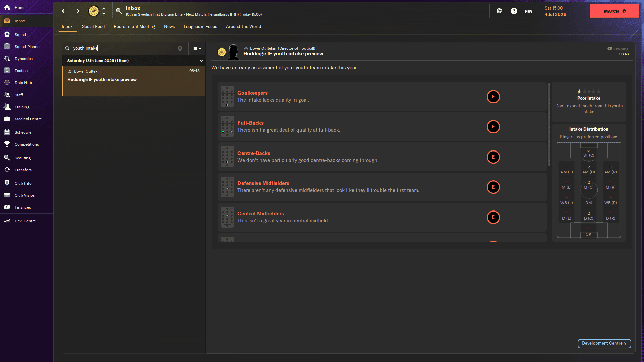Collapse Saturday 13th June 2026 group
Screen dimensions: 644x362
point(201,61)
